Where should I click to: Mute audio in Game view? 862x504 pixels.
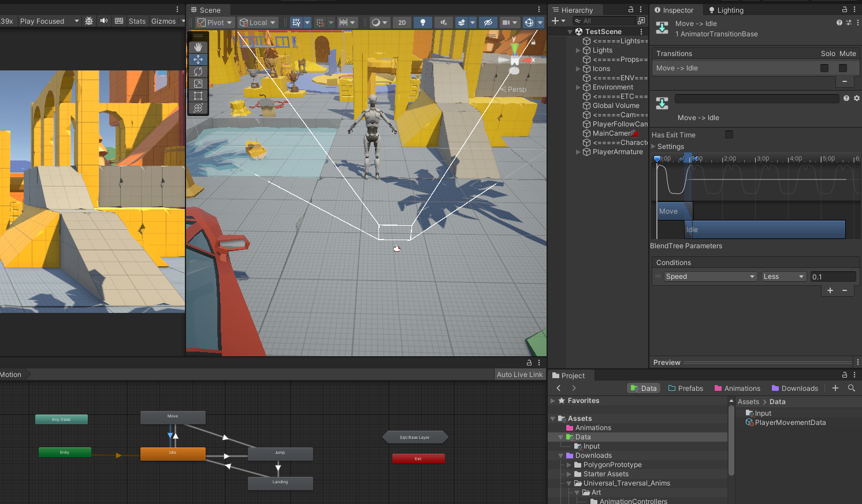tap(104, 21)
